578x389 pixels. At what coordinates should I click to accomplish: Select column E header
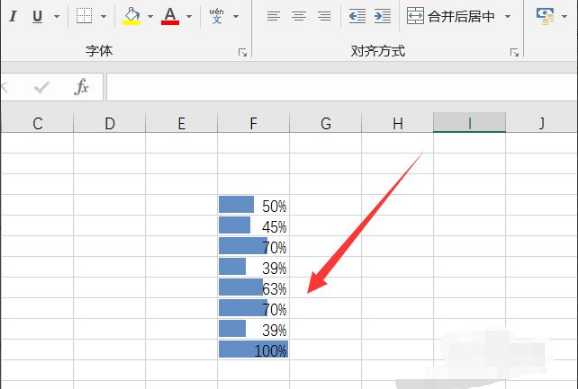[181, 123]
